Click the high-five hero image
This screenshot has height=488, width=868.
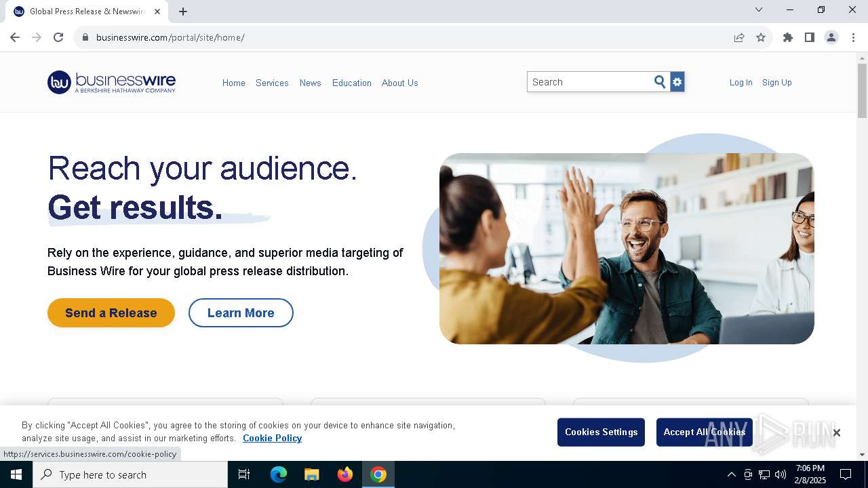click(x=627, y=248)
